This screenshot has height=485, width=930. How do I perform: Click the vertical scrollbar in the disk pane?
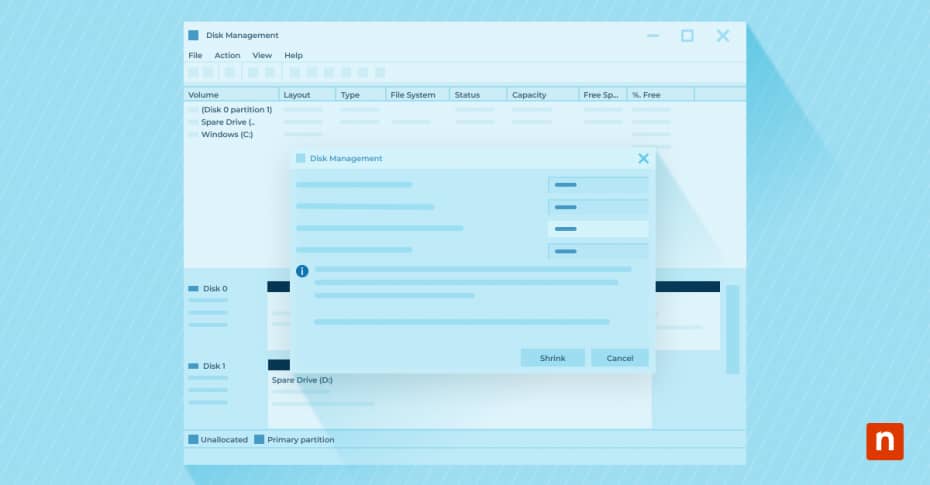click(x=733, y=329)
